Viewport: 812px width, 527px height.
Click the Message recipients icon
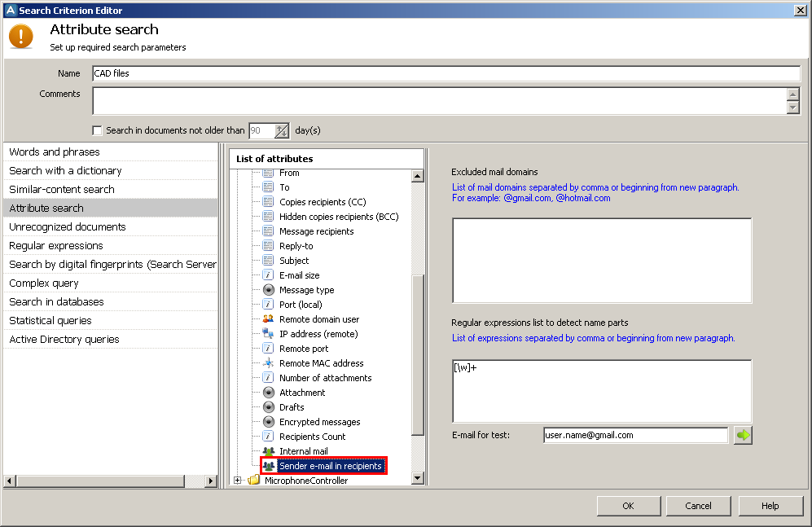tap(268, 231)
